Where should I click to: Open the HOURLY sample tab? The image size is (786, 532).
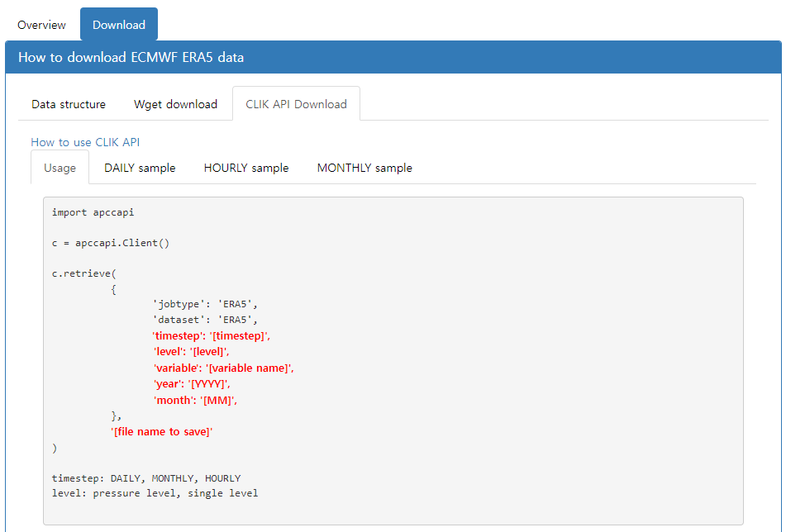[x=246, y=168]
